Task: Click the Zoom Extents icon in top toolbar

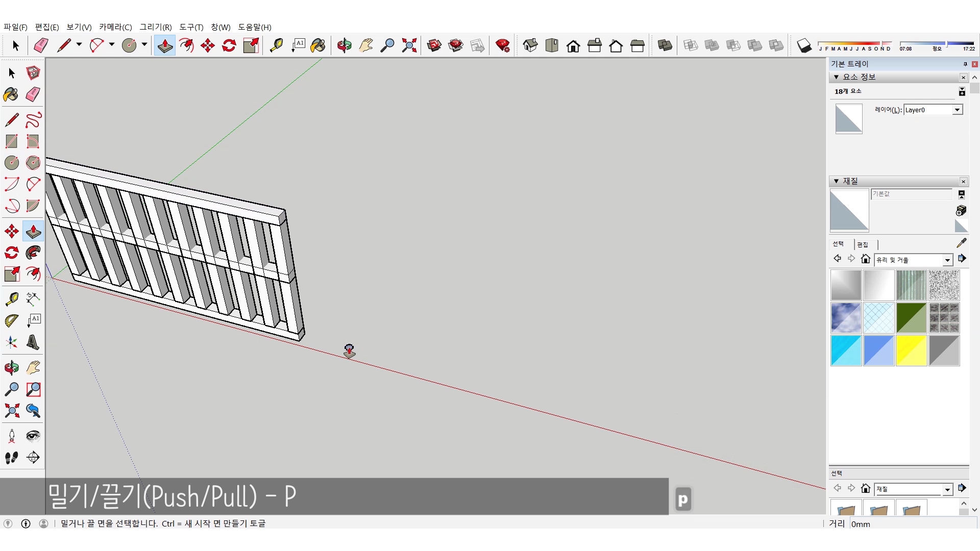Action: (x=409, y=45)
